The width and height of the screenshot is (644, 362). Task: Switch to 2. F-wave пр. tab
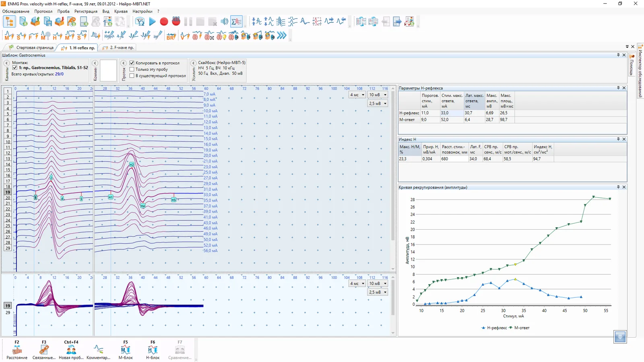(x=118, y=47)
